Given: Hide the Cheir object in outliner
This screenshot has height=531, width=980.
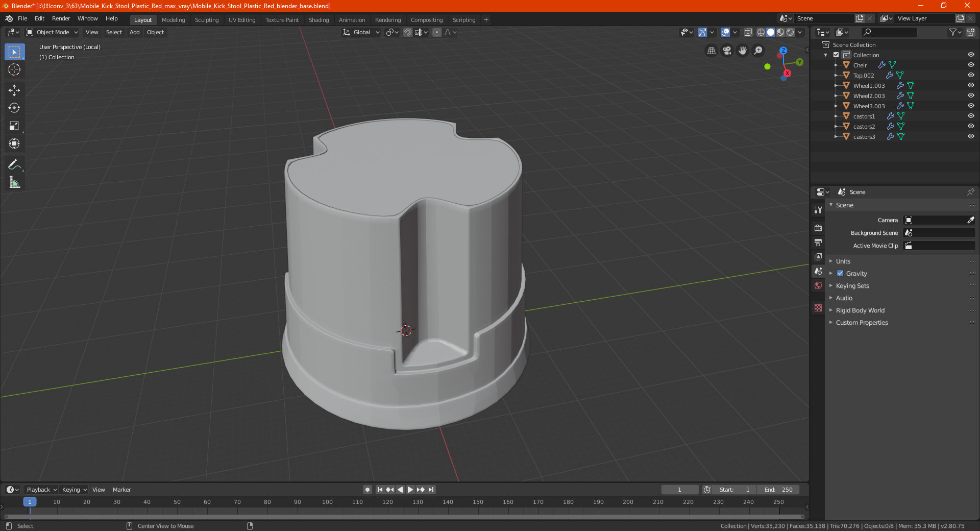Looking at the screenshot, I should (x=970, y=65).
